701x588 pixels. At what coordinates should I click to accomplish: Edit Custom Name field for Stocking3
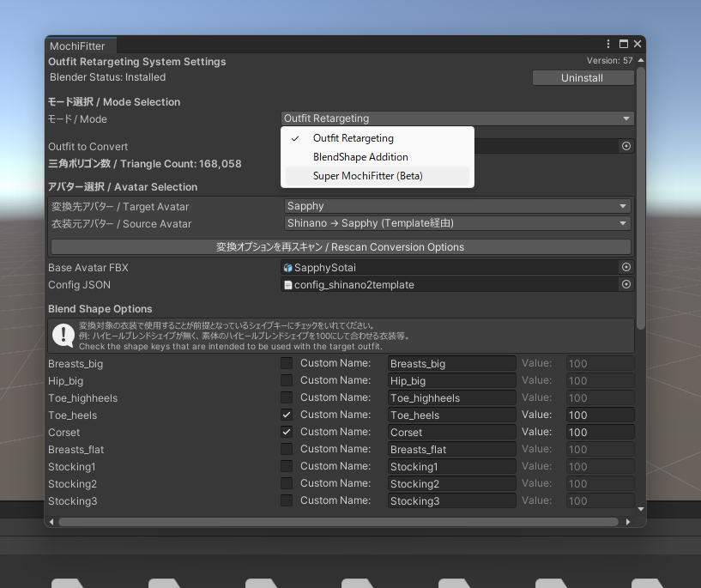451,500
